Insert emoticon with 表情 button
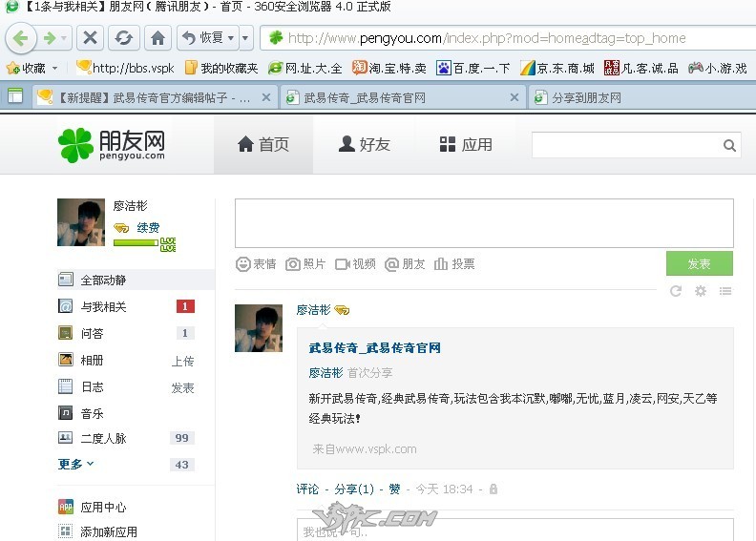756x541 pixels. 256,264
